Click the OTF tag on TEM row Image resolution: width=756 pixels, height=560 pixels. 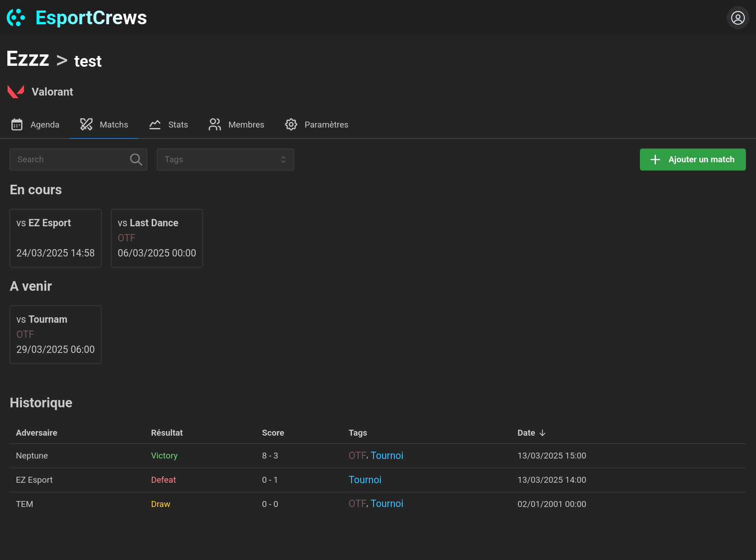(357, 503)
